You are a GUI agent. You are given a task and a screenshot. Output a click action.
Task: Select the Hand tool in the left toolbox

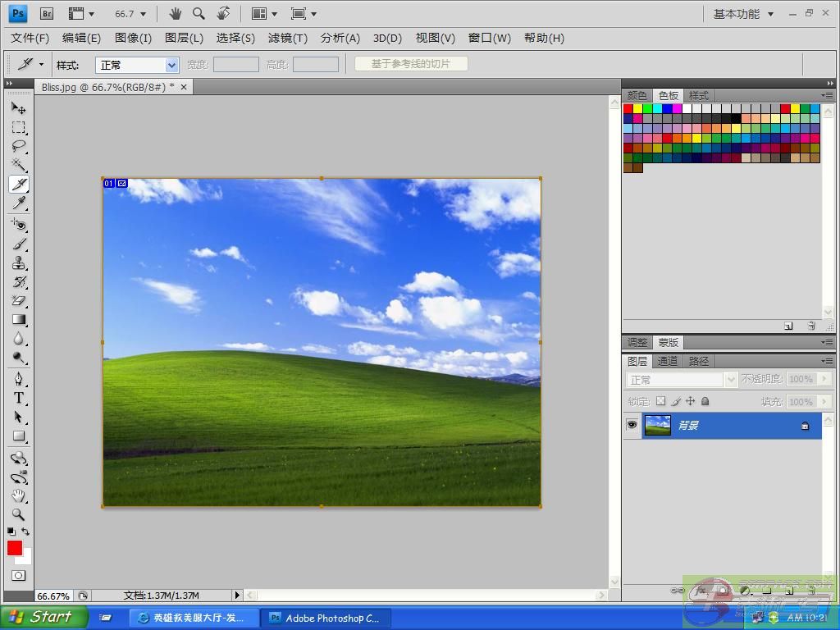(19, 495)
